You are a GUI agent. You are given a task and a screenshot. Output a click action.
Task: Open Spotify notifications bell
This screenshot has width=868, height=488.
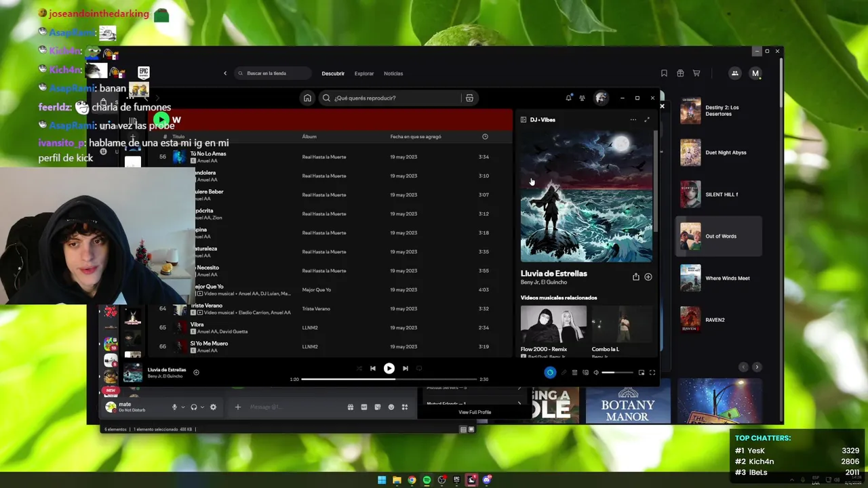click(568, 98)
